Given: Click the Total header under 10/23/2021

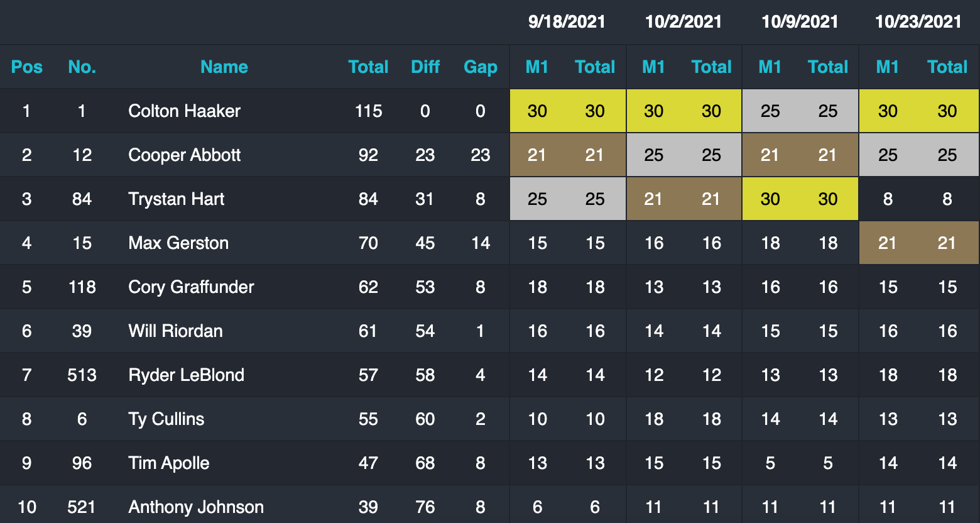Looking at the screenshot, I should coord(947,67).
